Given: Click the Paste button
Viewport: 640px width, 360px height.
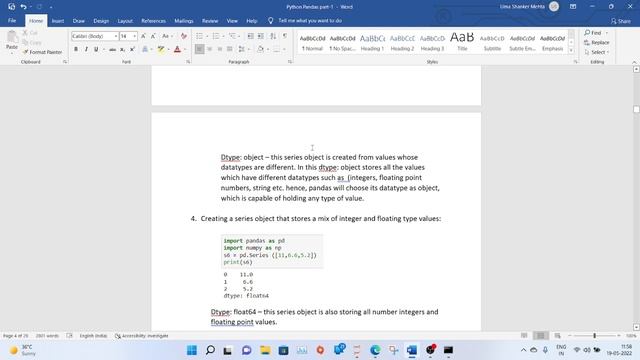Looking at the screenshot, I should (12, 42).
